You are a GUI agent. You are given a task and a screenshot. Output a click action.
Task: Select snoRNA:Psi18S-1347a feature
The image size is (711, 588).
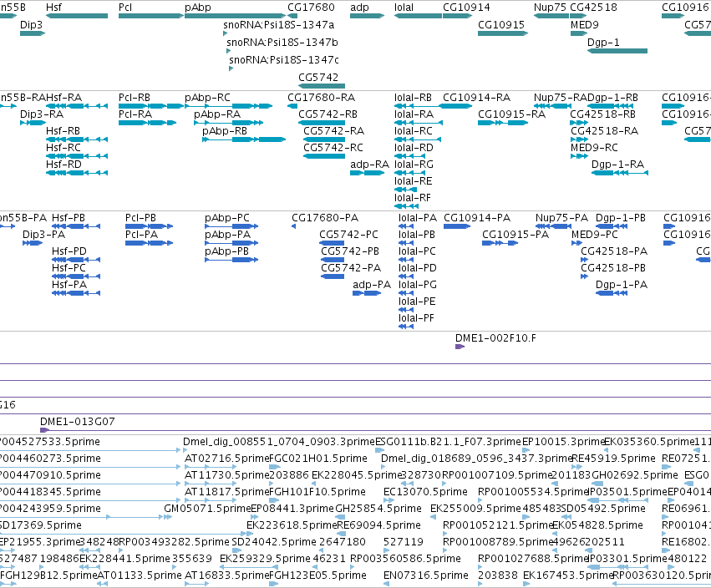[225, 33]
